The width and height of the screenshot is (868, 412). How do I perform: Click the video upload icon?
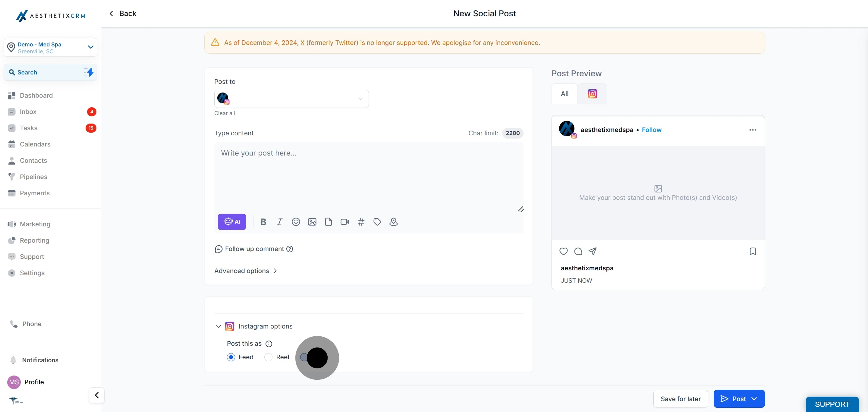pyautogui.click(x=344, y=222)
